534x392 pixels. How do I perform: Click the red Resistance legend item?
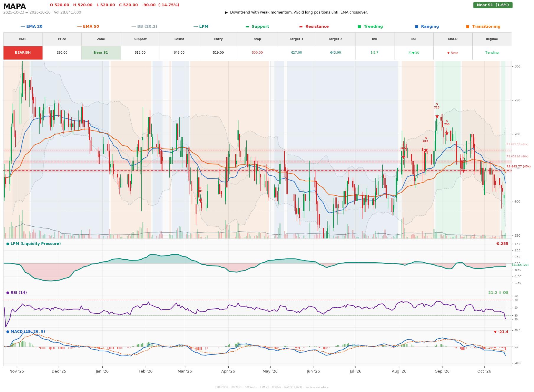pyautogui.click(x=314, y=27)
